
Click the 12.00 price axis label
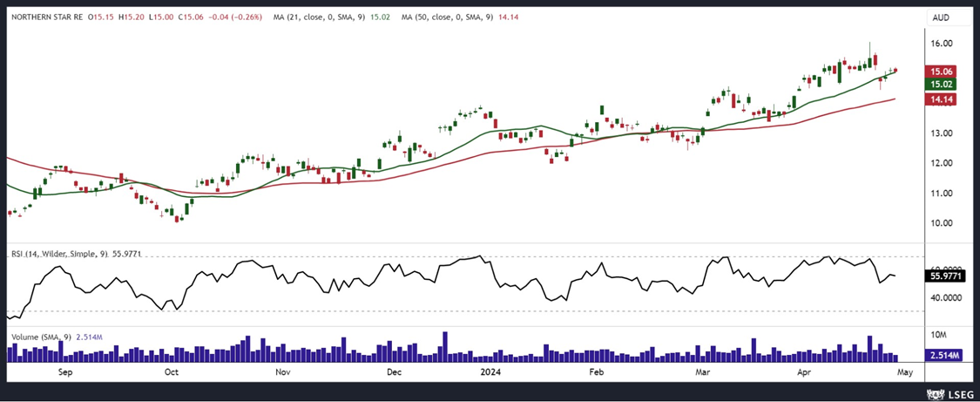coord(942,163)
